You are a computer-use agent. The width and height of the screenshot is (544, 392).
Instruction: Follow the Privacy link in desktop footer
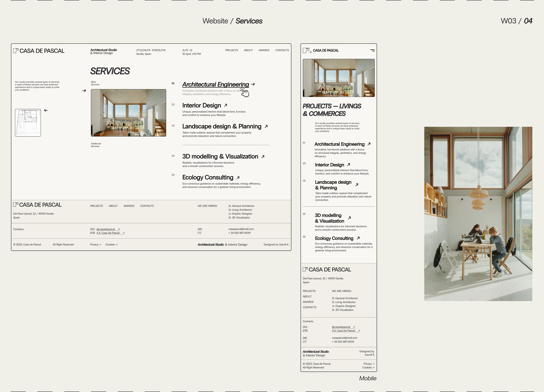95,245
